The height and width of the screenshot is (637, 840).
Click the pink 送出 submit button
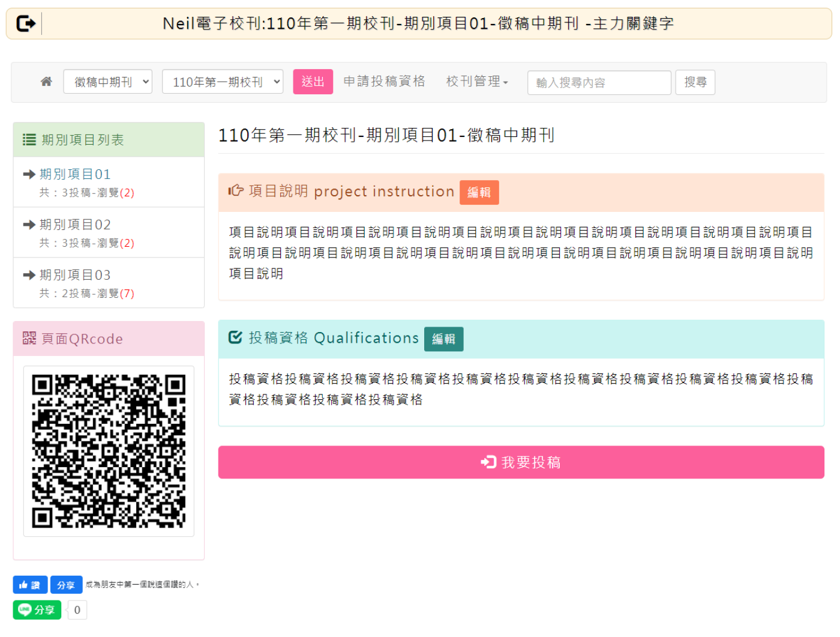(313, 82)
